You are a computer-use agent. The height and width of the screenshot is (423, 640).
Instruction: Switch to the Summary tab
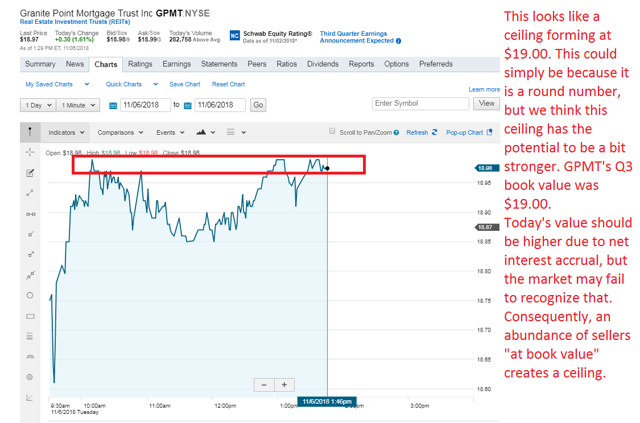[x=40, y=64]
